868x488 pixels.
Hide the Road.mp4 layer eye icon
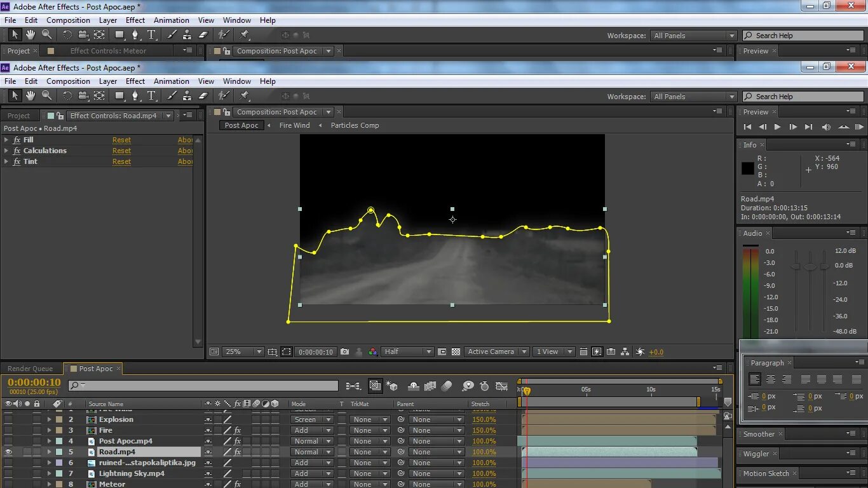(8, 452)
